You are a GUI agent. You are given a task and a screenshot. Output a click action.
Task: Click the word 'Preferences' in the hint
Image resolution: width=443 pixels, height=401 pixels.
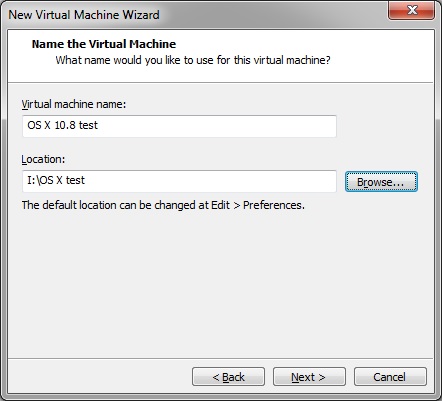274,205
